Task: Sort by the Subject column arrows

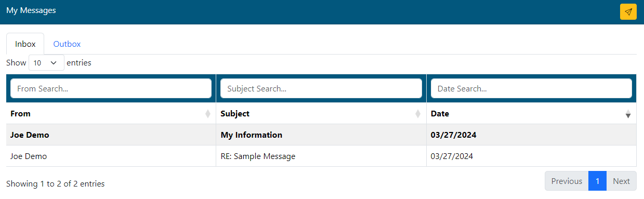Action: click(x=418, y=114)
